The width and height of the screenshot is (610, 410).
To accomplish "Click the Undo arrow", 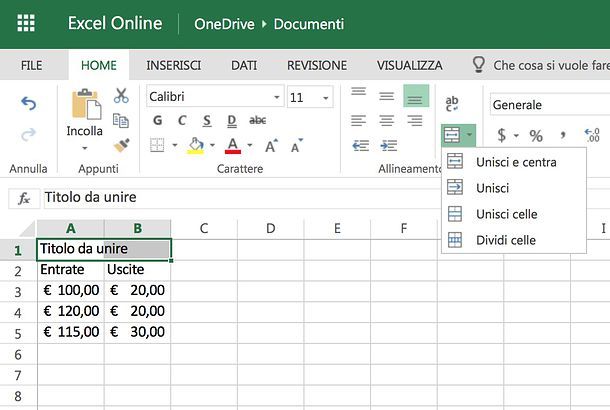I will [x=28, y=103].
